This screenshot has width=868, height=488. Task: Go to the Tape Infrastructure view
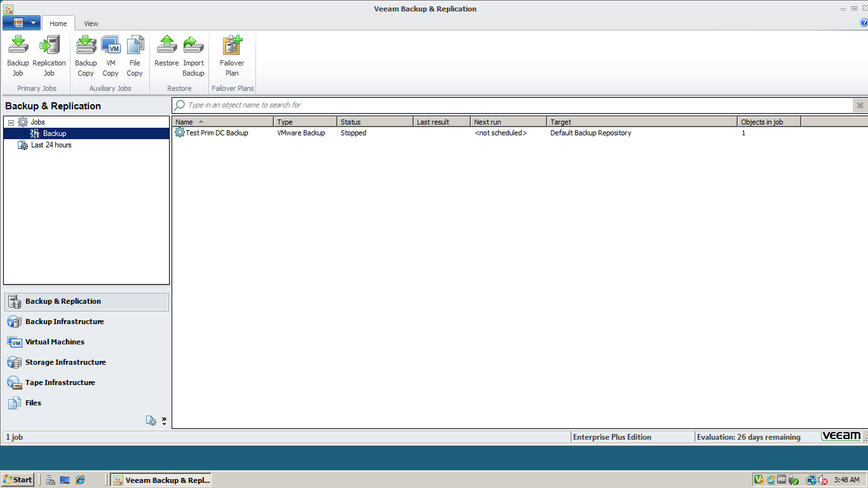click(x=86, y=383)
